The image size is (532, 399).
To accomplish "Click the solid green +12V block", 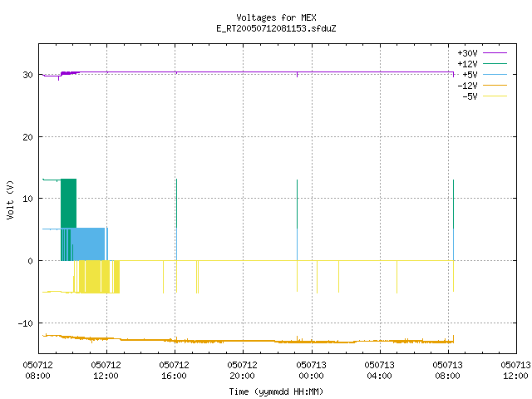I will tap(68, 203).
